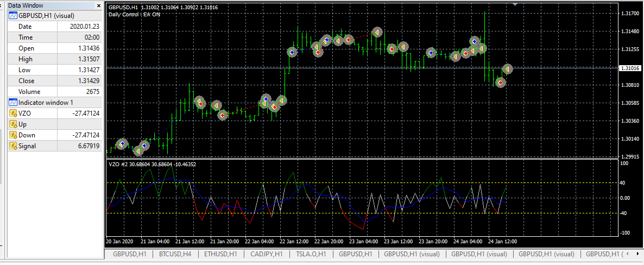The height and width of the screenshot is (265, 644).
Task: Click the Close price row in Data Window
Action: pyautogui.click(x=55, y=81)
